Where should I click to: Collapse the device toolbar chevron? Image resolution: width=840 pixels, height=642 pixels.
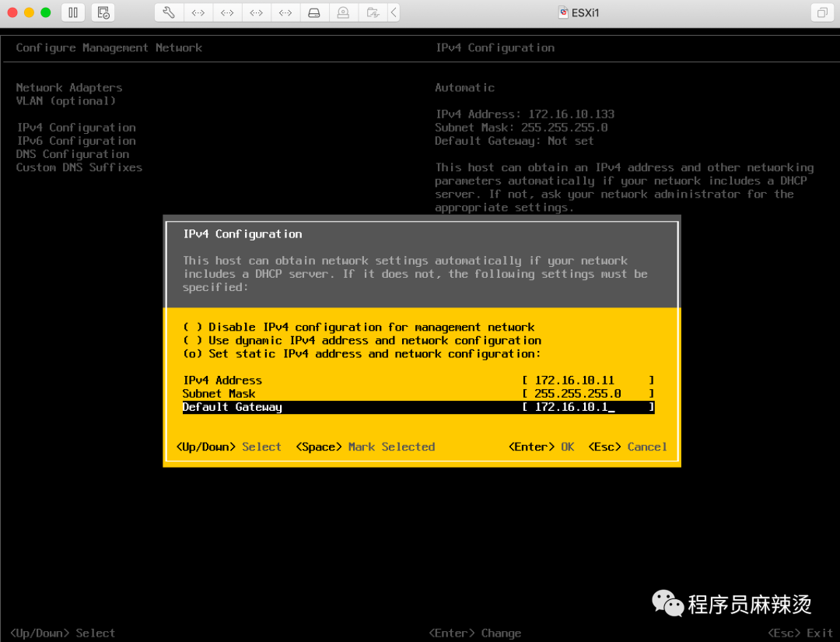pos(394,12)
